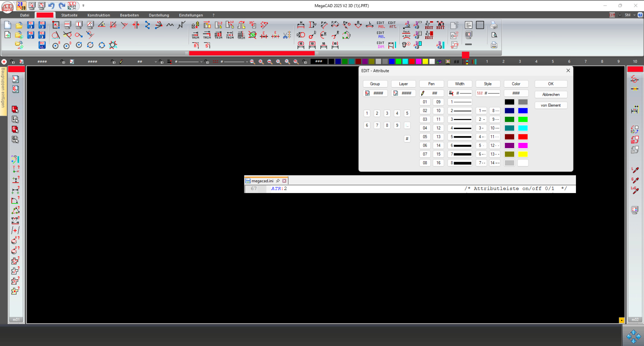Toggle the lock left of the black ### color field
This screenshot has width=644, height=346.
click(305, 62)
